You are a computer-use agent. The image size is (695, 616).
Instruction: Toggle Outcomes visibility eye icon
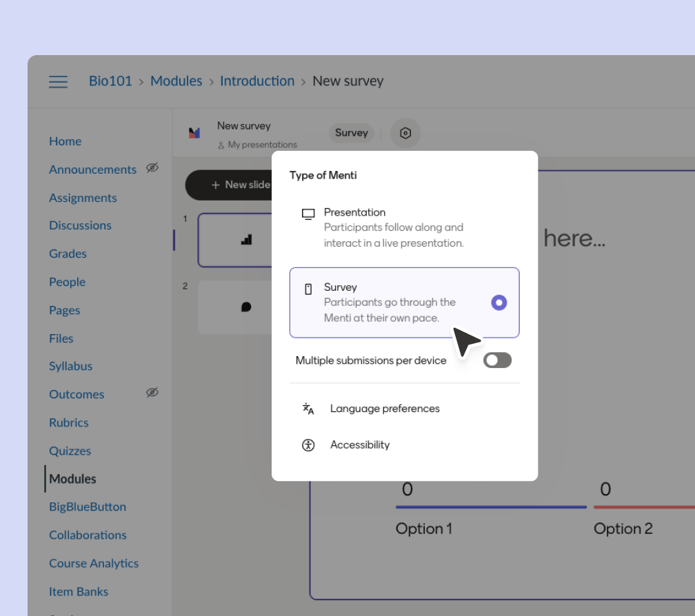[152, 393]
